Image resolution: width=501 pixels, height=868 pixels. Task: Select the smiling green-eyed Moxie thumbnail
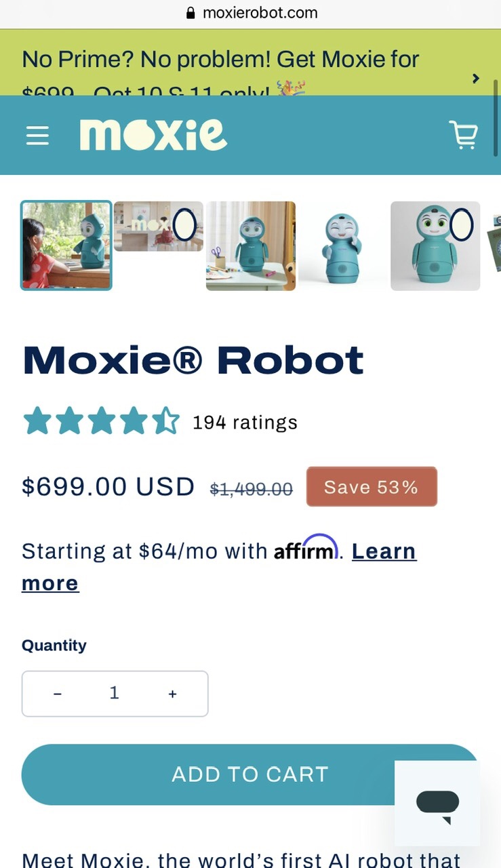pos(435,245)
